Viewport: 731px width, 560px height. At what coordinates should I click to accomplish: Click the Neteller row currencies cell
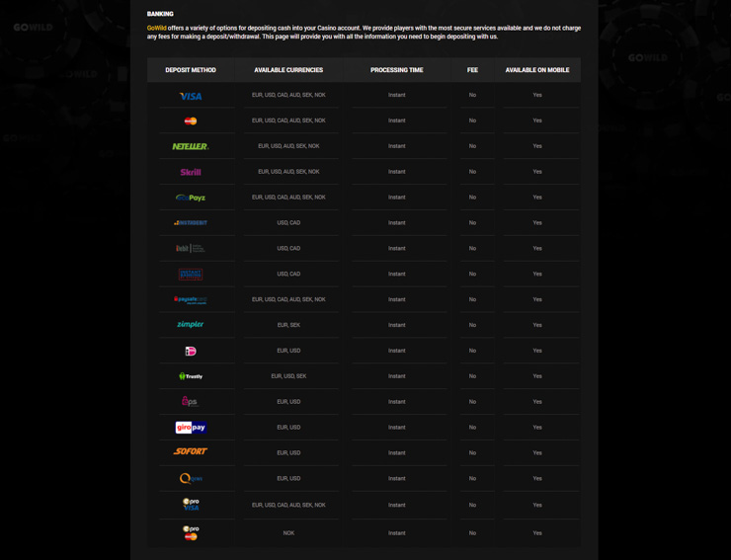[x=288, y=146]
